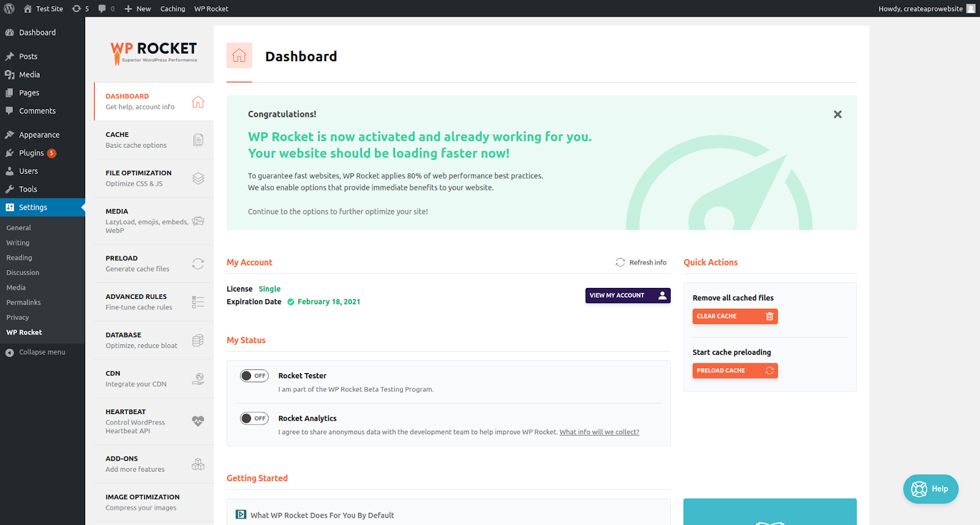Screen dimensions: 980x525
Task: Click the Appearance brush icon in sidebar
Action: [9, 135]
